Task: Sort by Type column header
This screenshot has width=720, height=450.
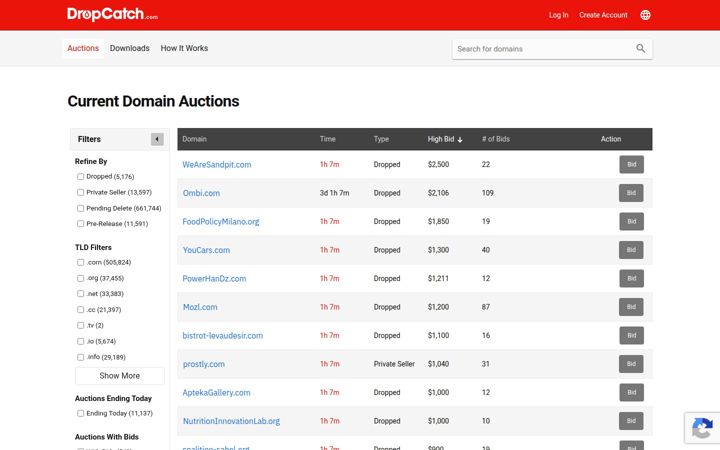Action: coord(381,139)
